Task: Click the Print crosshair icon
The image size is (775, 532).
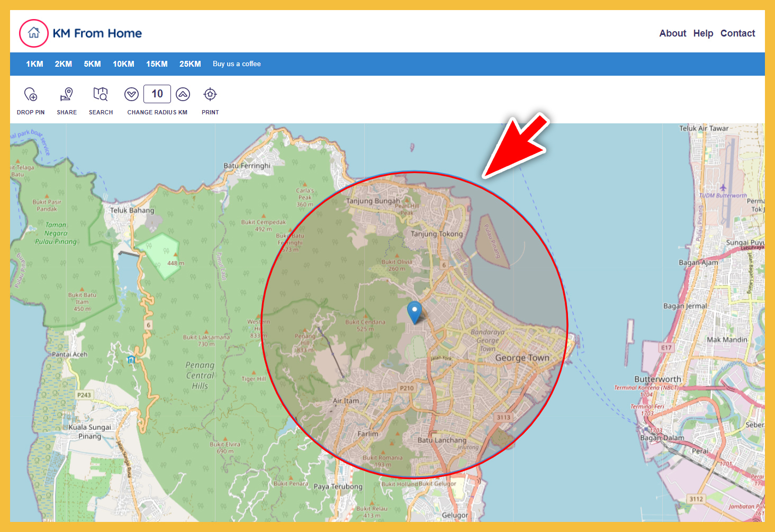Action: (x=210, y=94)
